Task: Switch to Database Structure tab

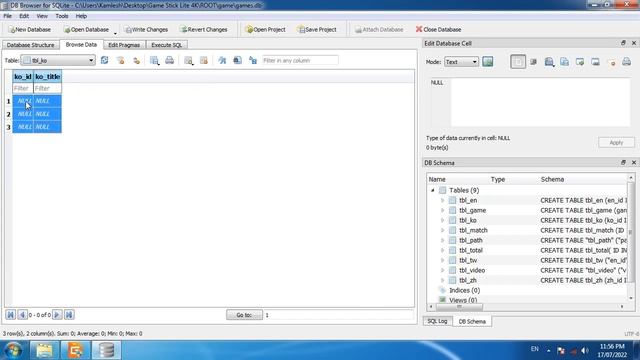Action: [x=31, y=45]
